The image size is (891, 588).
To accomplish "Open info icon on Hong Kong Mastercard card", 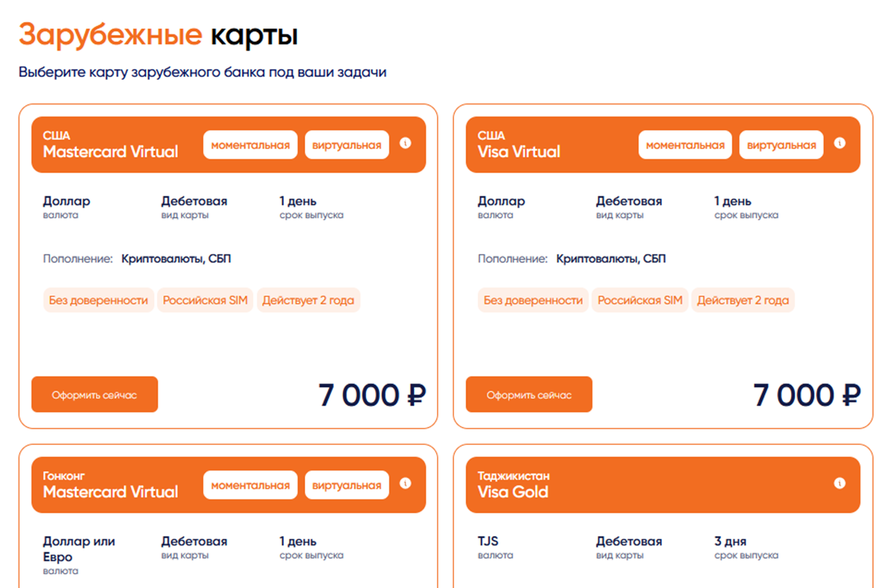I will 405,483.
